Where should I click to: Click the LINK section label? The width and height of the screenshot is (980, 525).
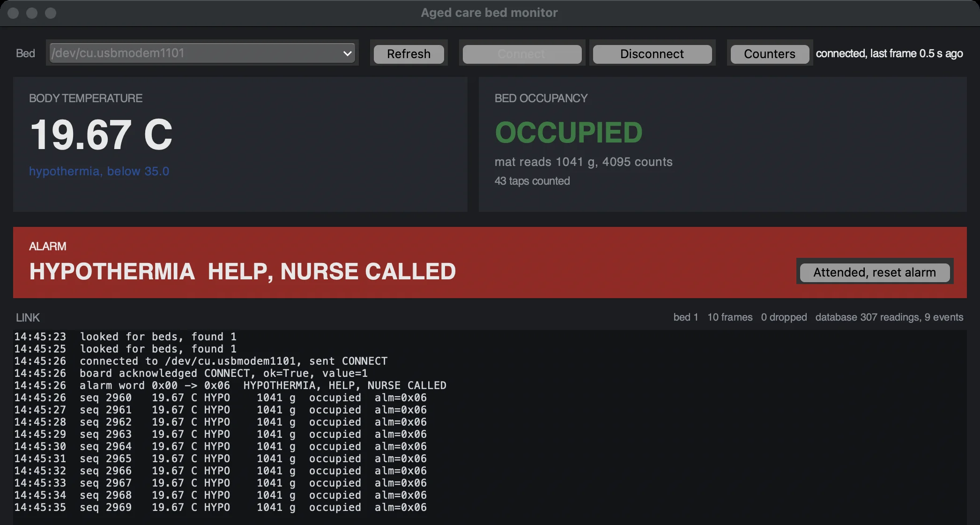[x=28, y=317]
